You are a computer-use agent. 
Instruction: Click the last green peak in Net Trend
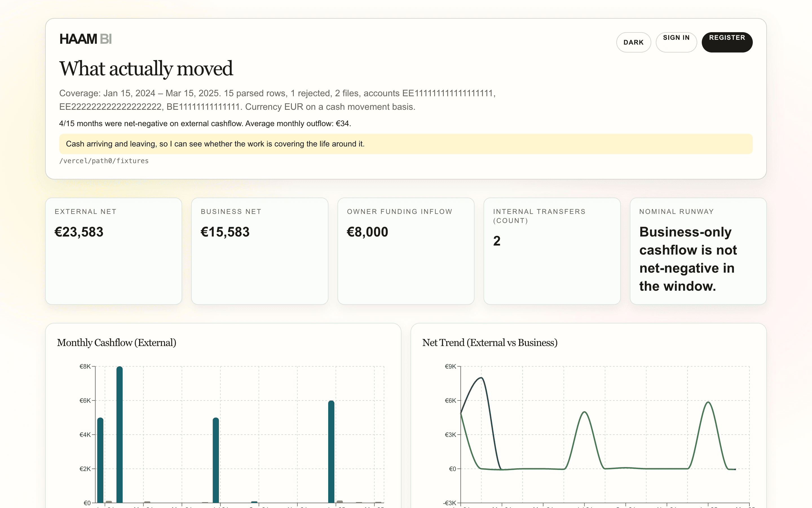pos(708,402)
